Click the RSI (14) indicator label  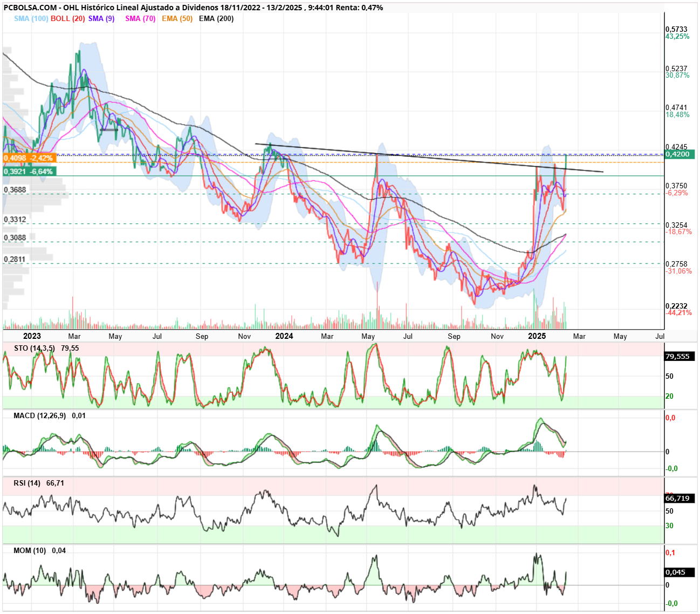(27, 483)
